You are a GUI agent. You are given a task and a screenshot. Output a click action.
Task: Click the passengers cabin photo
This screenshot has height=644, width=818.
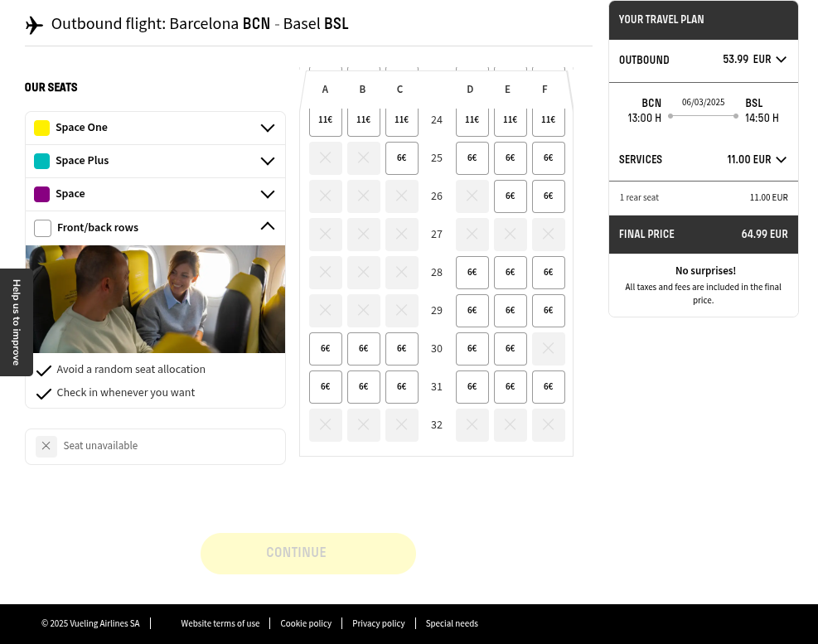tap(156, 299)
